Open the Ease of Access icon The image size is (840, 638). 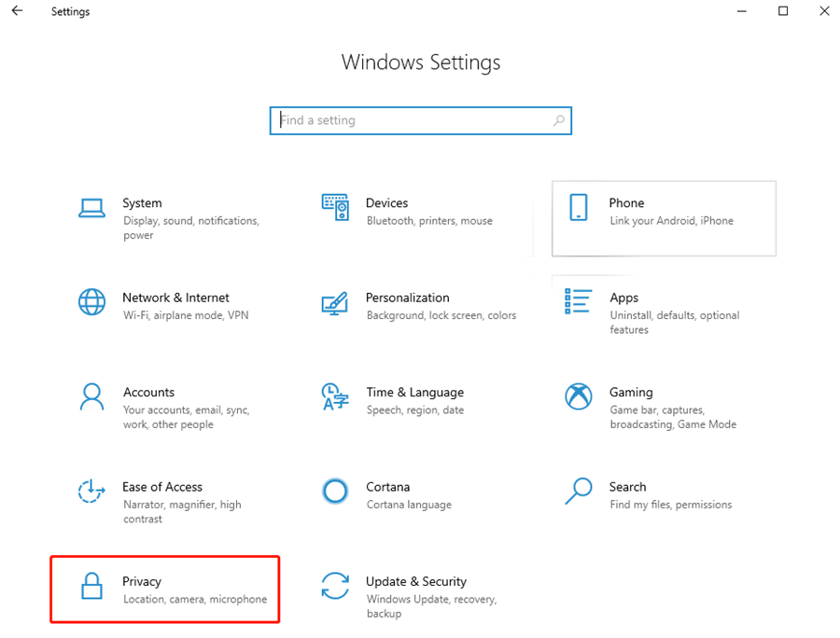click(91, 491)
